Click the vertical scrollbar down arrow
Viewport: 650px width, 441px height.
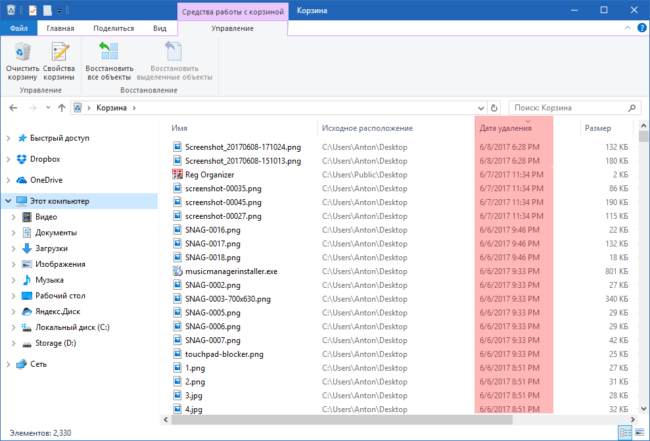[x=643, y=409]
